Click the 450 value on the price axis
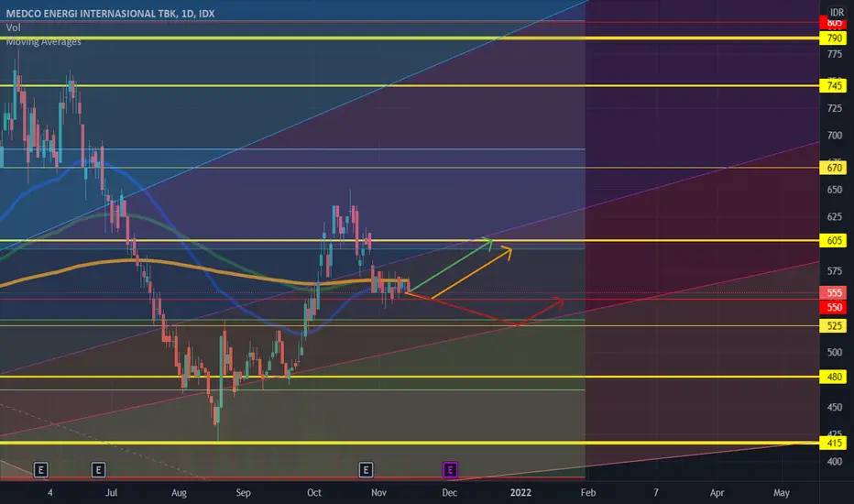Image resolution: width=854 pixels, height=504 pixels. (x=835, y=407)
